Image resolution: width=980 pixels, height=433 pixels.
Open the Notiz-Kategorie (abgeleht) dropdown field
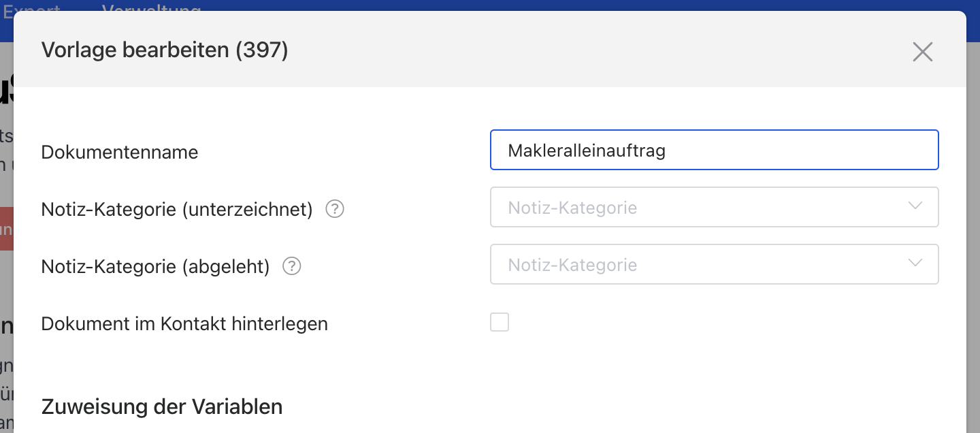click(701, 264)
